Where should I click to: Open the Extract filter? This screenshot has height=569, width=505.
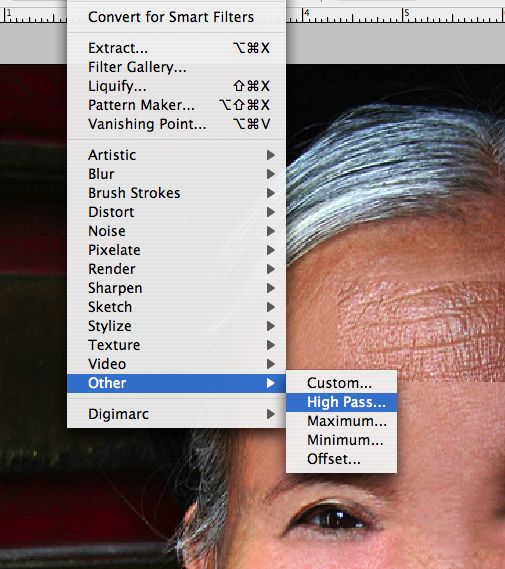coord(176,48)
